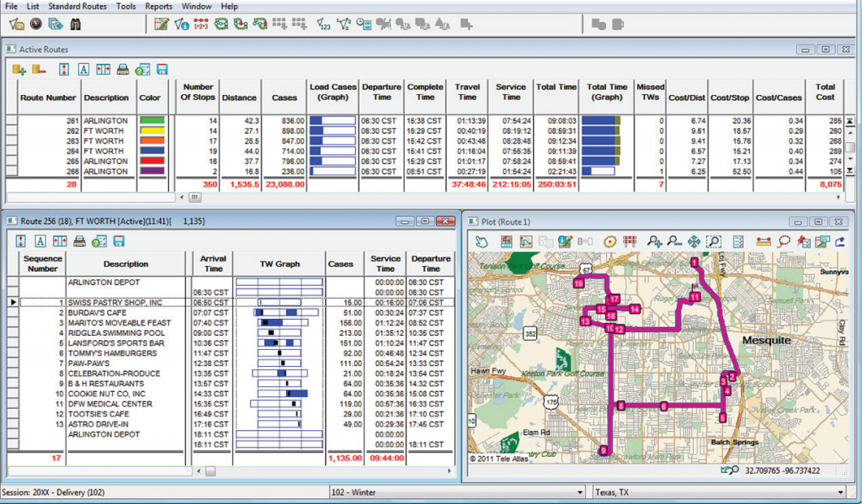Open the Standard Routes menu
Image resolution: width=862 pixels, height=504 pixels.
77,7
